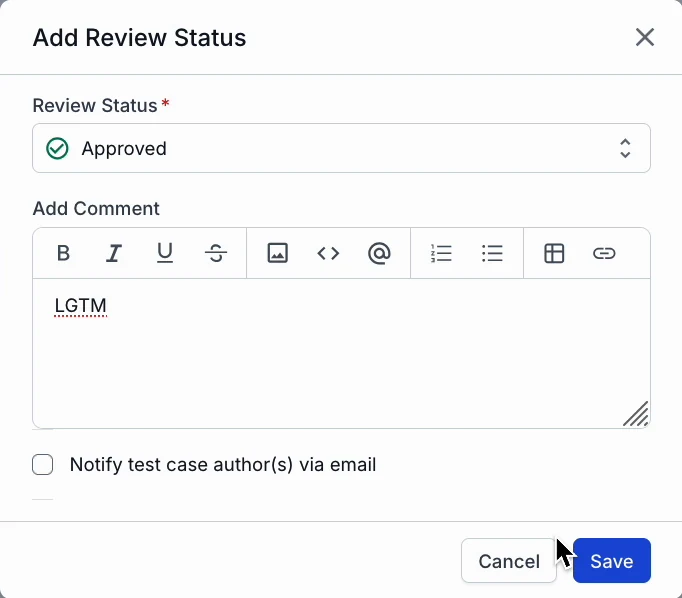Add a hyperlink to the comment

click(x=605, y=253)
